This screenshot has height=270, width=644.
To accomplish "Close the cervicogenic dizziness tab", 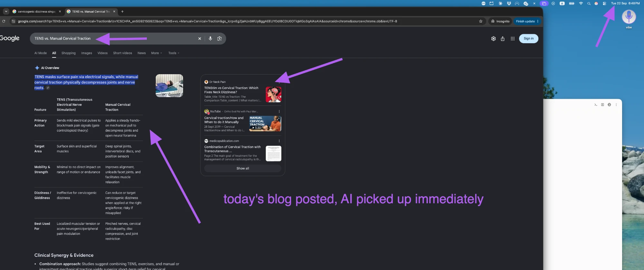I will click(60, 12).
